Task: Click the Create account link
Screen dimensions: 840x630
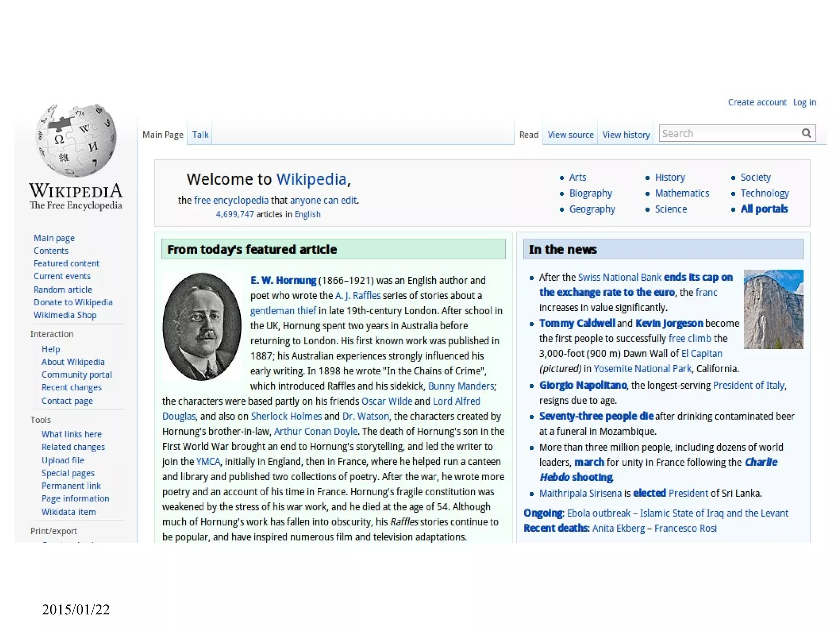Action: [757, 102]
